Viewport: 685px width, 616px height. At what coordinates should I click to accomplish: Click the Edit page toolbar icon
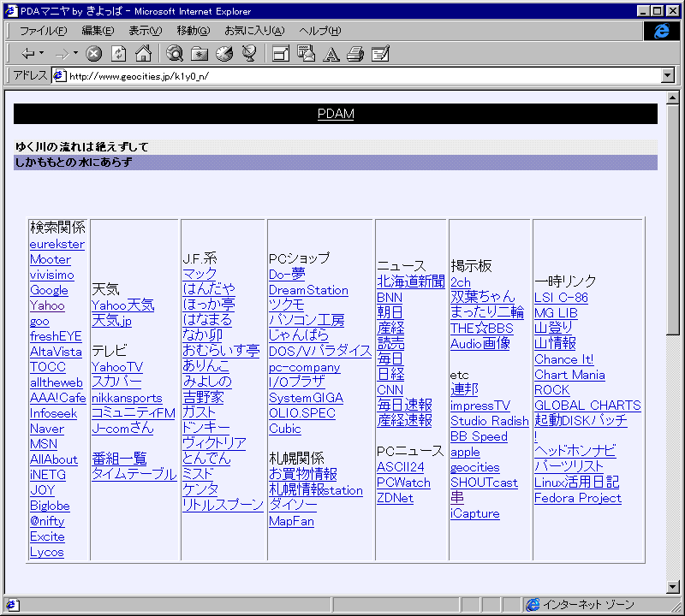tap(380, 54)
